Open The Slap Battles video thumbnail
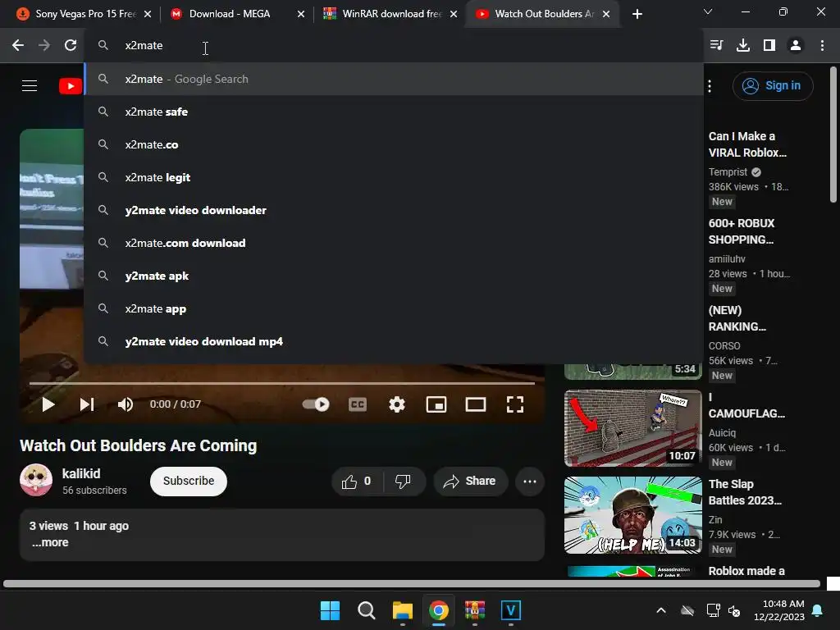 click(x=632, y=515)
